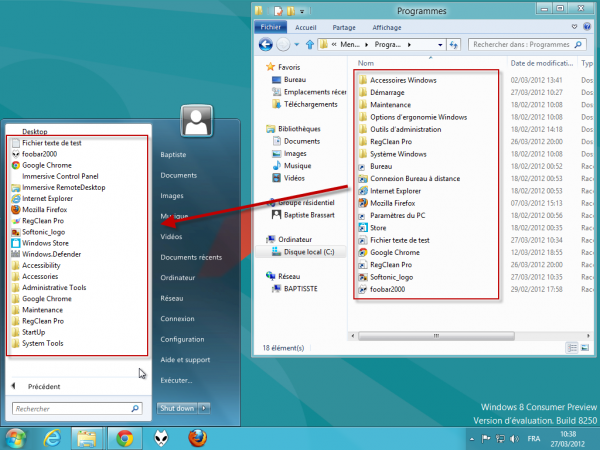This screenshot has width=600, height=450.
Task: Sort by the Nom column header
Action: 366,64
